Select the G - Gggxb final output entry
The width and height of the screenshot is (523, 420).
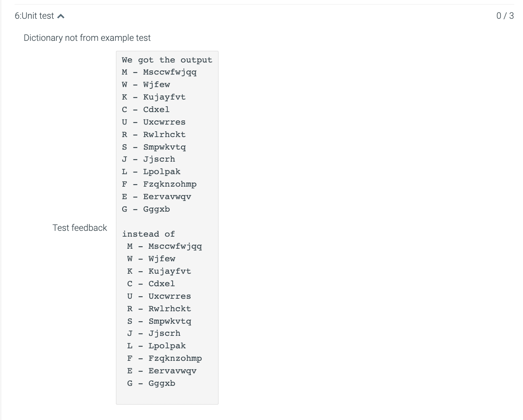click(151, 383)
